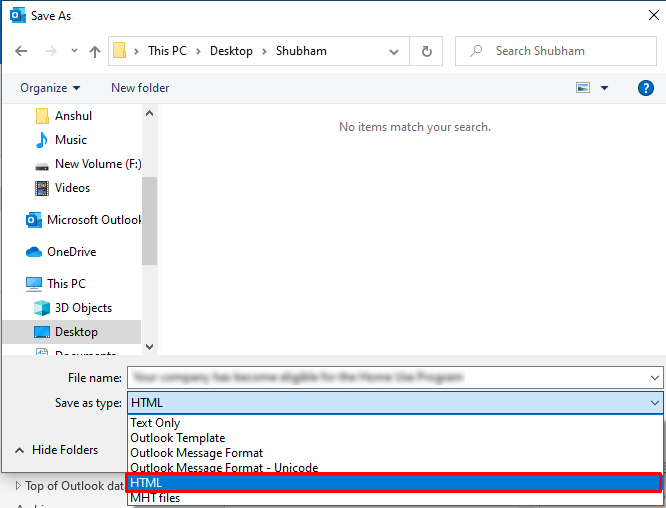666x508 pixels.
Task: Click the search magnifier icon
Action: (x=476, y=51)
